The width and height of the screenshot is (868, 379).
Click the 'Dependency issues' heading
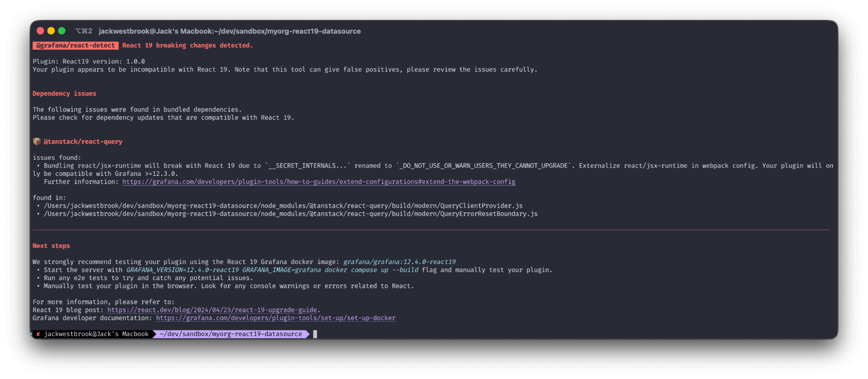64,93
